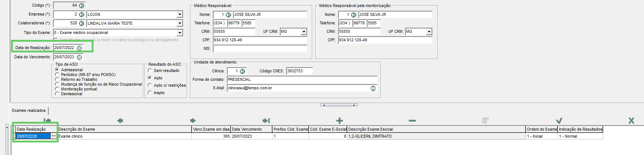Open calendar picker for Data de Realização

tap(79, 48)
